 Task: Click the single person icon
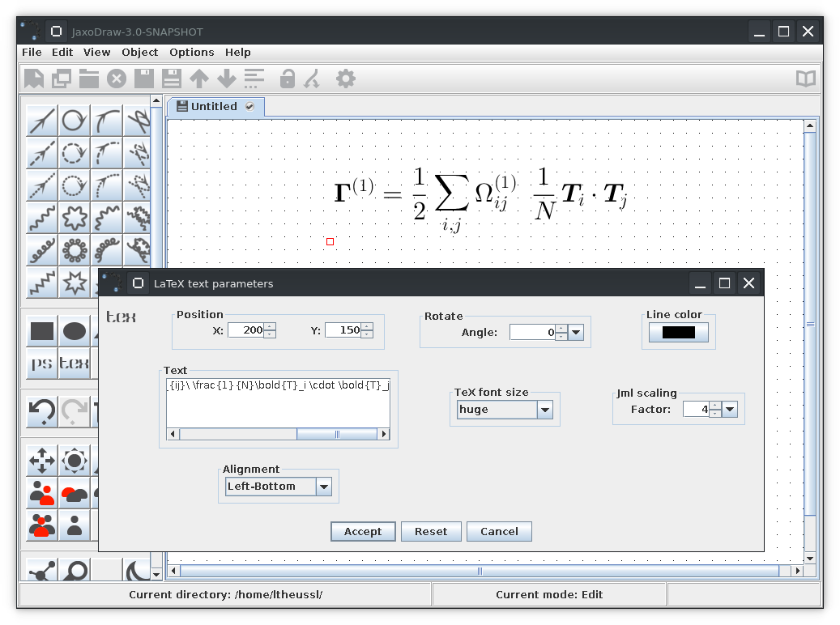74,525
